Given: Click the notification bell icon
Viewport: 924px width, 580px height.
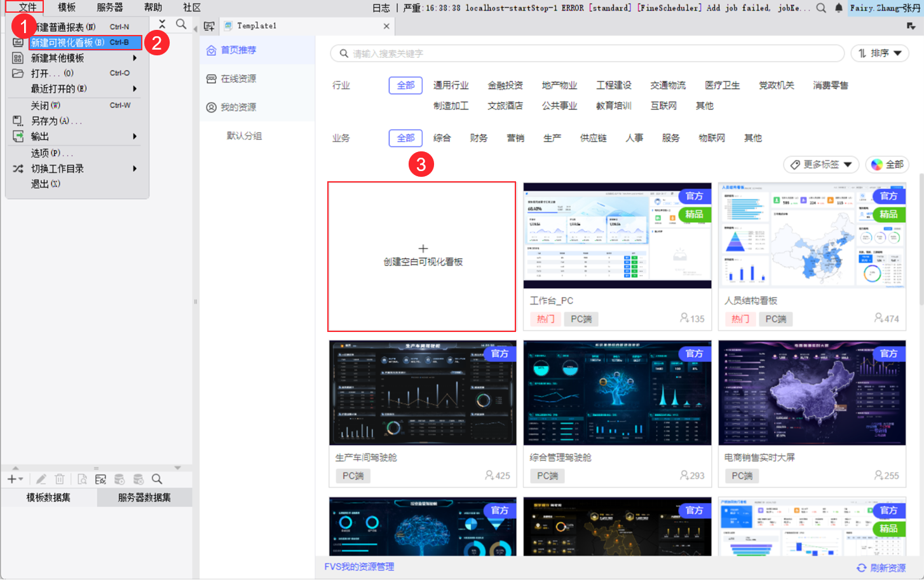Looking at the screenshot, I should pos(839,8).
